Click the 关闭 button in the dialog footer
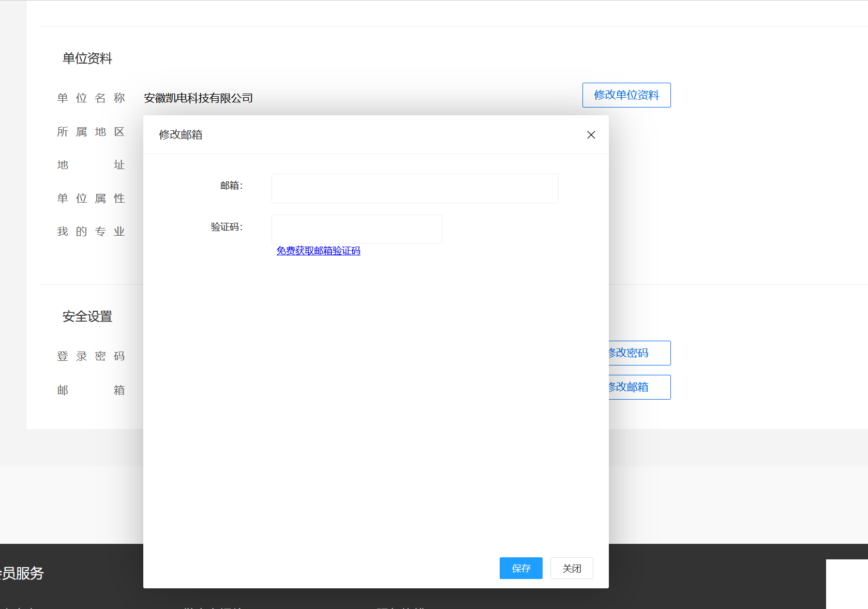868x609 pixels. click(571, 568)
